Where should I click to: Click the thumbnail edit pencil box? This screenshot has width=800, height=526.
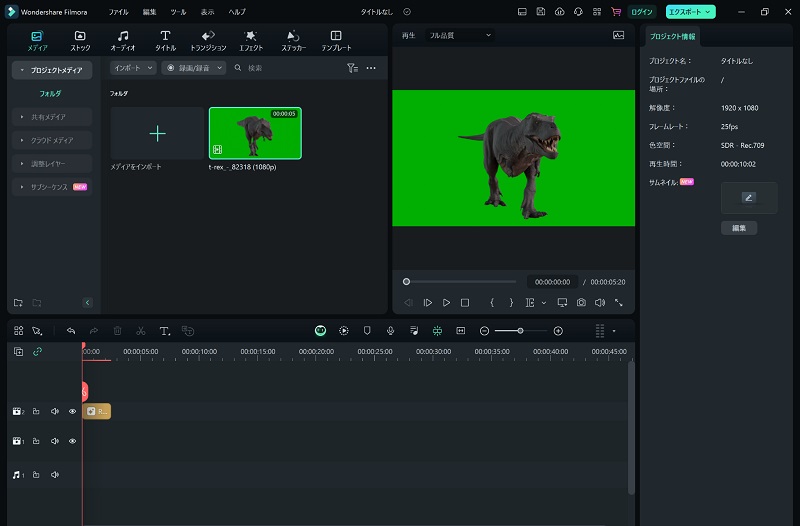click(749, 197)
